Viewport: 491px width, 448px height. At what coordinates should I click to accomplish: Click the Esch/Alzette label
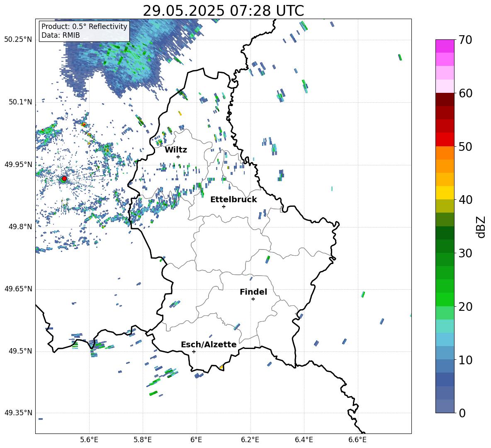coord(209,344)
